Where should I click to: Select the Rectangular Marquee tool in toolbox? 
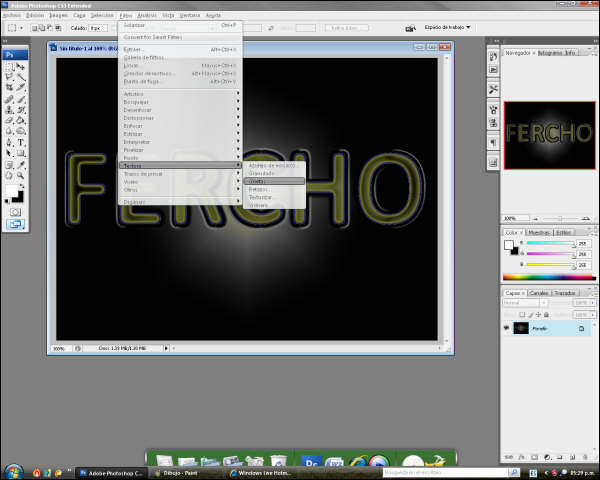(x=10, y=67)
